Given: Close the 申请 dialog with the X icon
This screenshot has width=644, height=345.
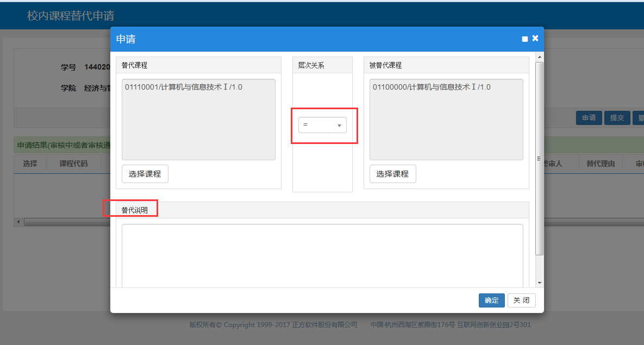Looking at the screenshot, I should pos(535,39).
